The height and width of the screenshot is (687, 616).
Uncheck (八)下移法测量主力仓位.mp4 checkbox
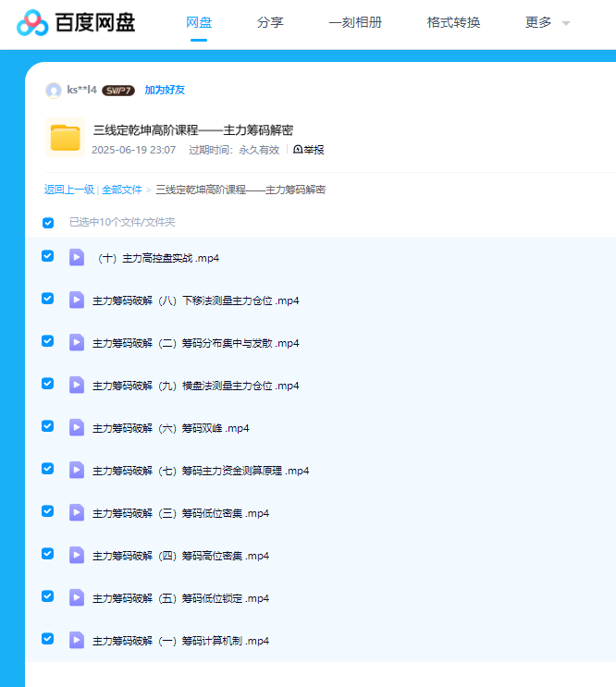click(x=48, y=299)
